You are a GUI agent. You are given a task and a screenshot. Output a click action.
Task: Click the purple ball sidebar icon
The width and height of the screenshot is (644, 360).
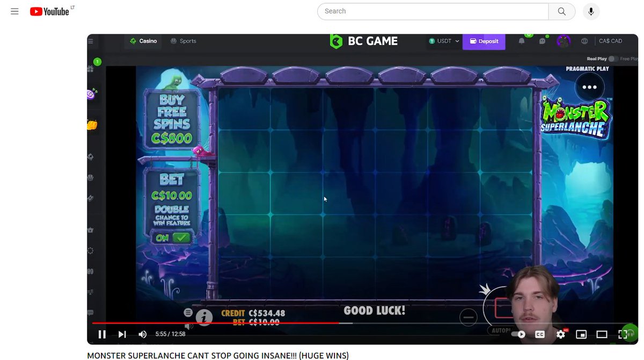pos(91,94)
